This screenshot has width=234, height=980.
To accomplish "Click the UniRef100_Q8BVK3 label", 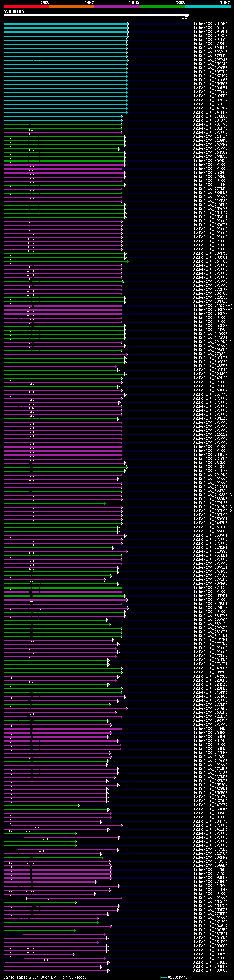I will (210, 499).
